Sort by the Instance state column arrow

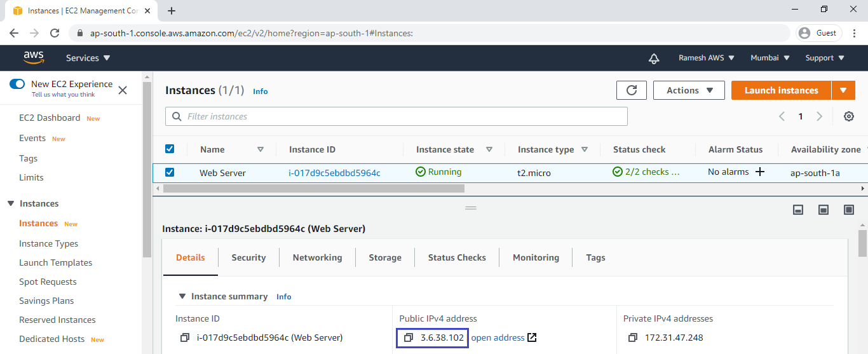[x=489, y=149]
